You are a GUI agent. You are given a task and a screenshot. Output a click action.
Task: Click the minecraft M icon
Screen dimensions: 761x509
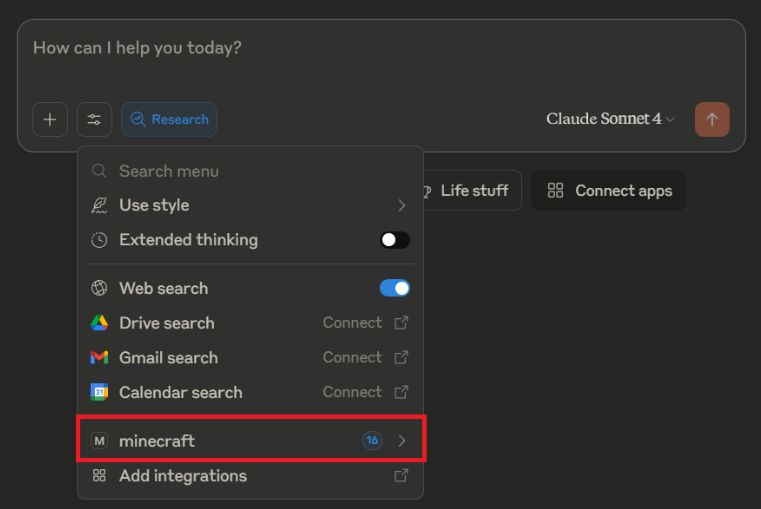(x=99, y=440)
